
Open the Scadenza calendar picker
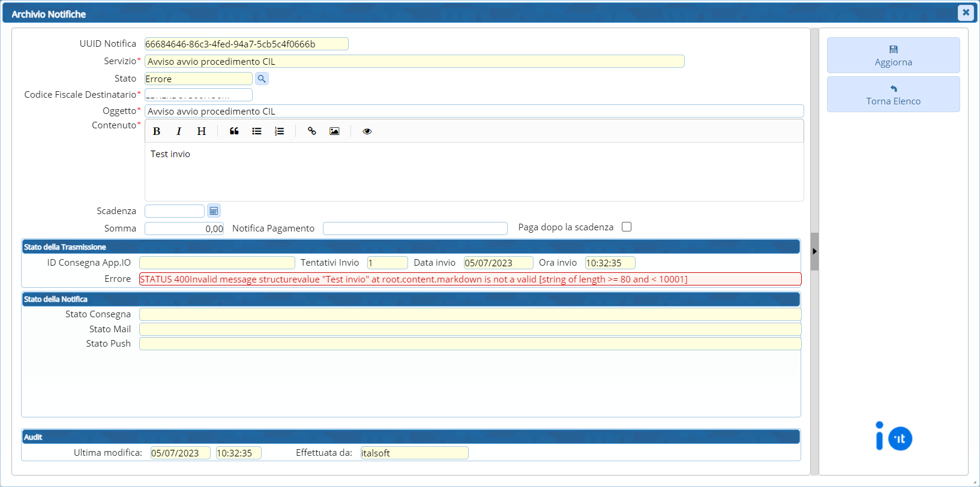(214, 211)
